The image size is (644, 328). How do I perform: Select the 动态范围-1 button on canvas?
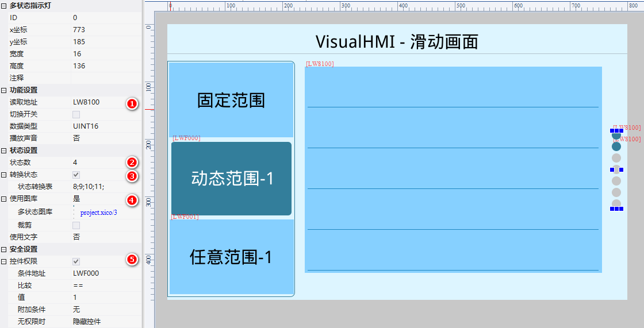tap(232, 179)
